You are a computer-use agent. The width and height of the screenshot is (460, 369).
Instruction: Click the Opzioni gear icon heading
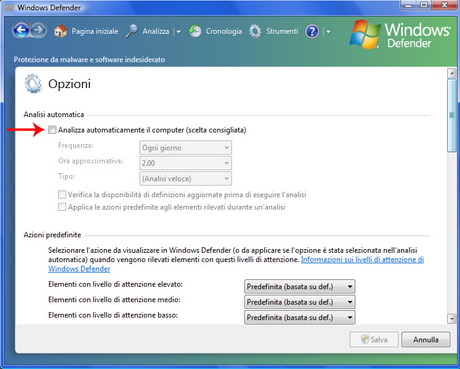33,84
